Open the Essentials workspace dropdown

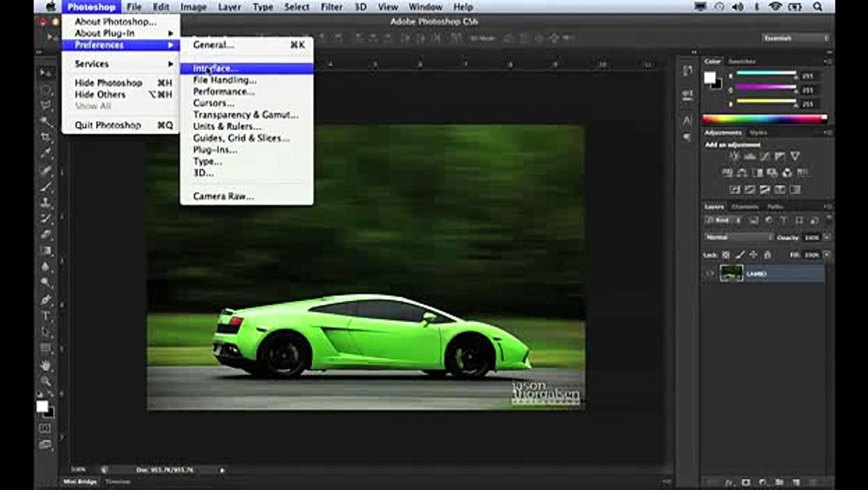coord(795,38)
